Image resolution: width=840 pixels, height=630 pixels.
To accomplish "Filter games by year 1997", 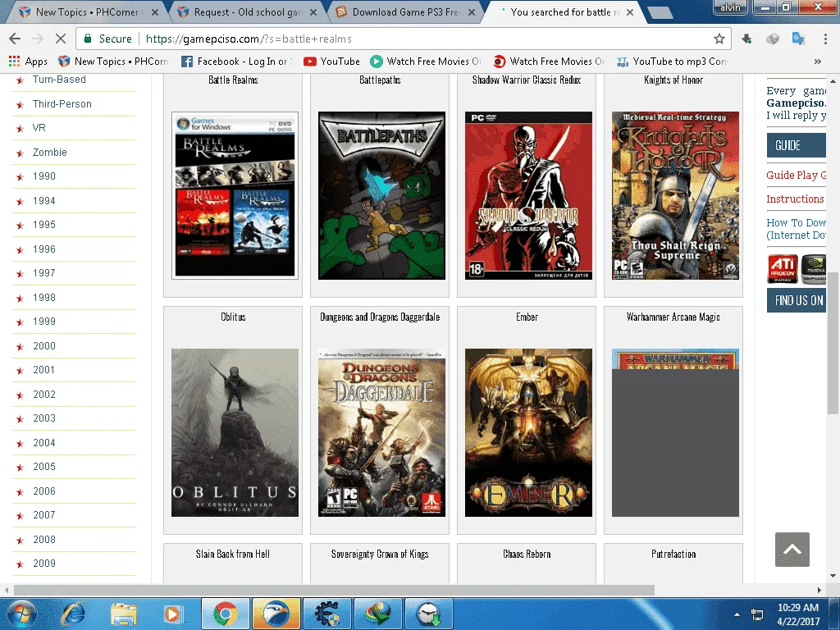I will [x=44, y=273].
